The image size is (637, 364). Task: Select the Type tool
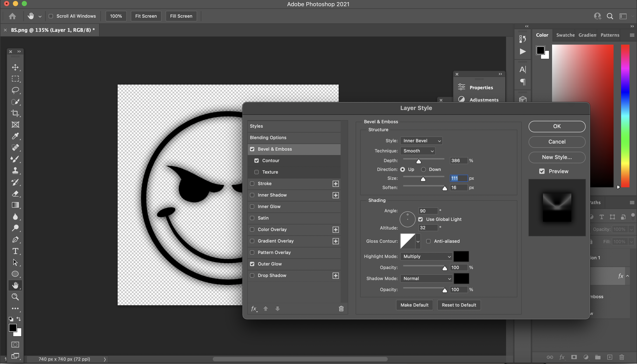[x=15, y=251]
